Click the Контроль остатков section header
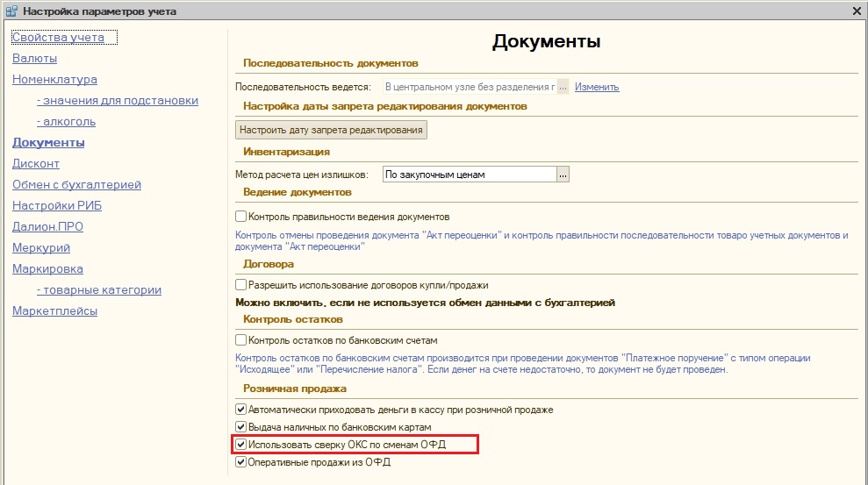The width and height of the screenshot is (868, 485). point(293,319)
